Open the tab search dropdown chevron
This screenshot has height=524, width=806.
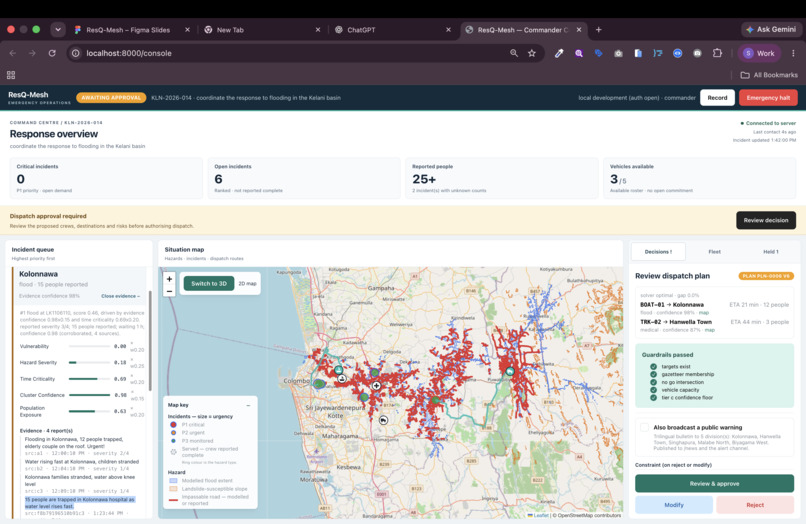tap(58, 30)
